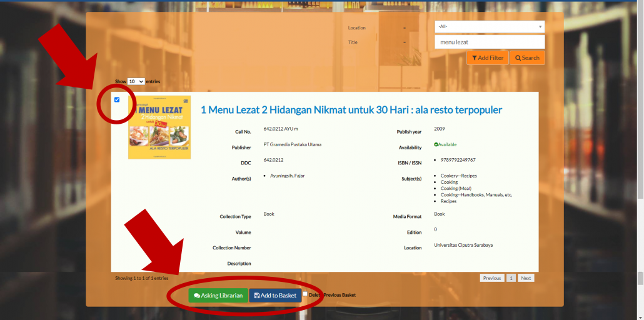Tick the checkbox beside the book cover
644x320 pixels.
point(117,99)
